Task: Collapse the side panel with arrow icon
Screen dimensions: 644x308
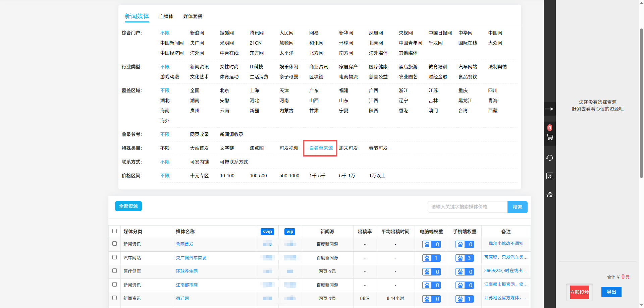Action: [x=549, y=109]
